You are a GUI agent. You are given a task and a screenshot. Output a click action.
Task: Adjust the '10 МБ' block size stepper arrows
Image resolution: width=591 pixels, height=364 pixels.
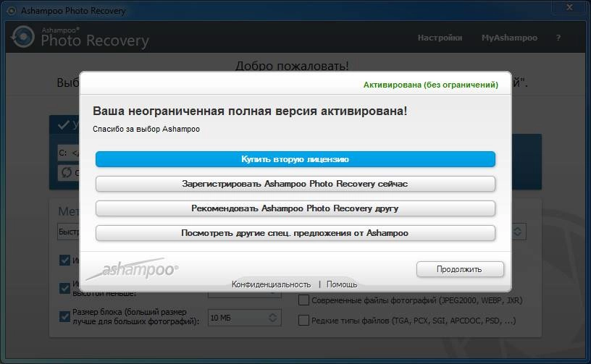coord(272,318)
